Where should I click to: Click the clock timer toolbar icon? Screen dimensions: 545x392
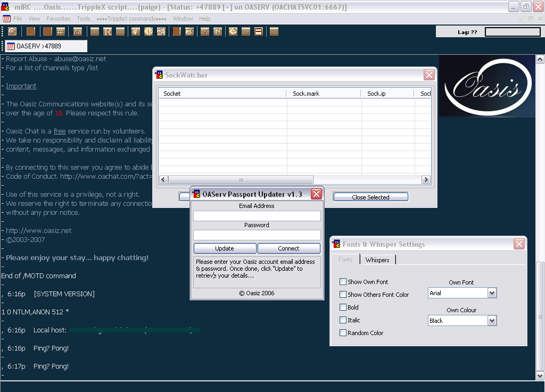point(148,31)
